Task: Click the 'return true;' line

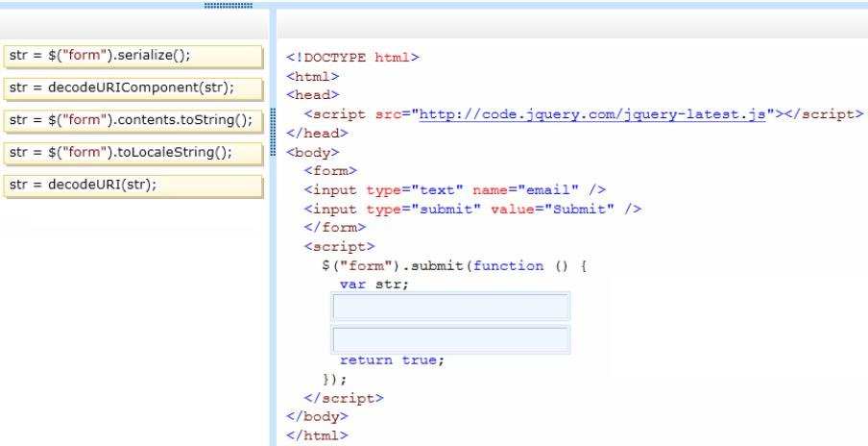Action: [392, 360]
